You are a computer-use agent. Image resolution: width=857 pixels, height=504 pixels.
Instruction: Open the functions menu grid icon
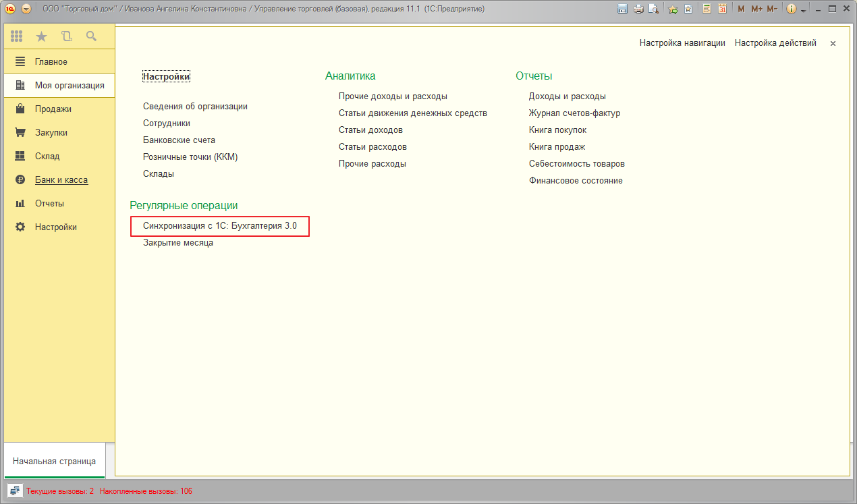tap(17, 36)
